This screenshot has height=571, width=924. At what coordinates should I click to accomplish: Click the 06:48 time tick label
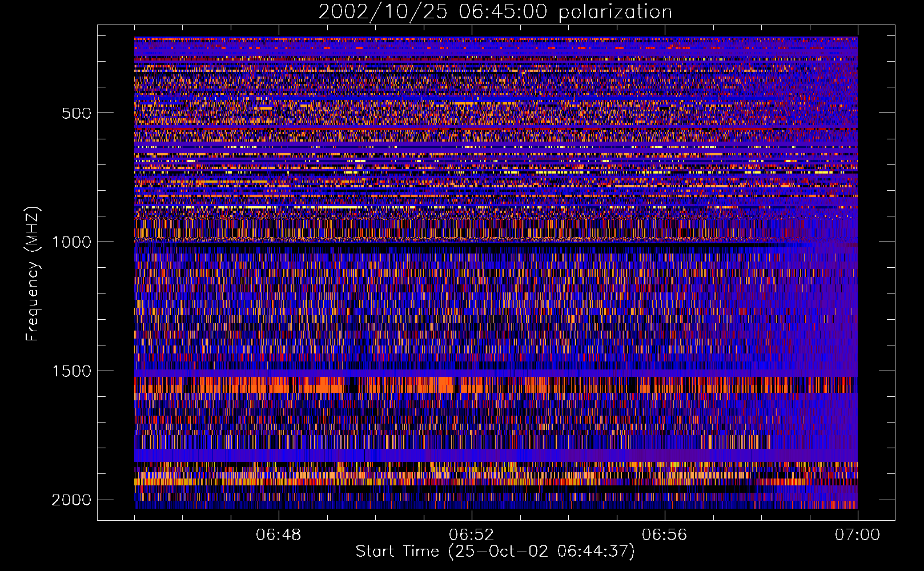point(279,535)
